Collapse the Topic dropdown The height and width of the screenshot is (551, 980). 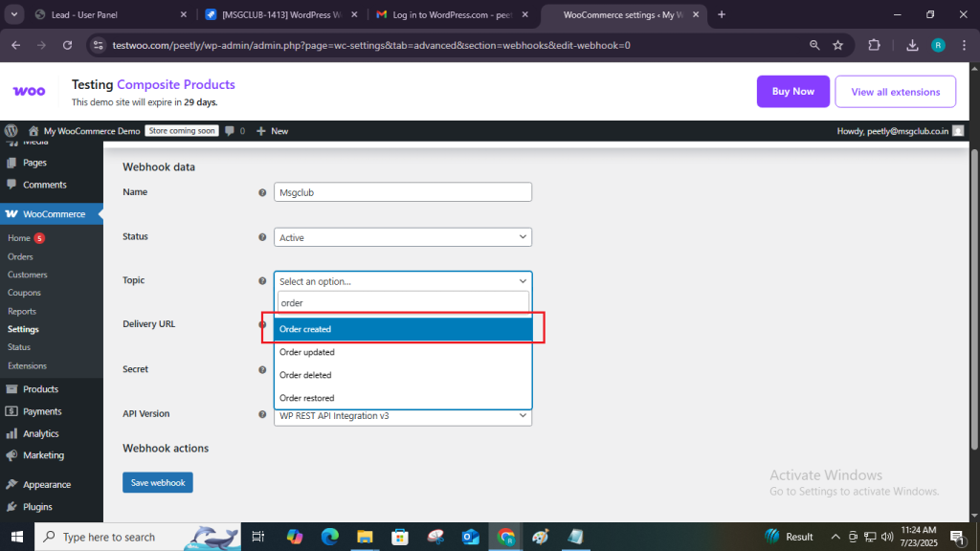403,281
